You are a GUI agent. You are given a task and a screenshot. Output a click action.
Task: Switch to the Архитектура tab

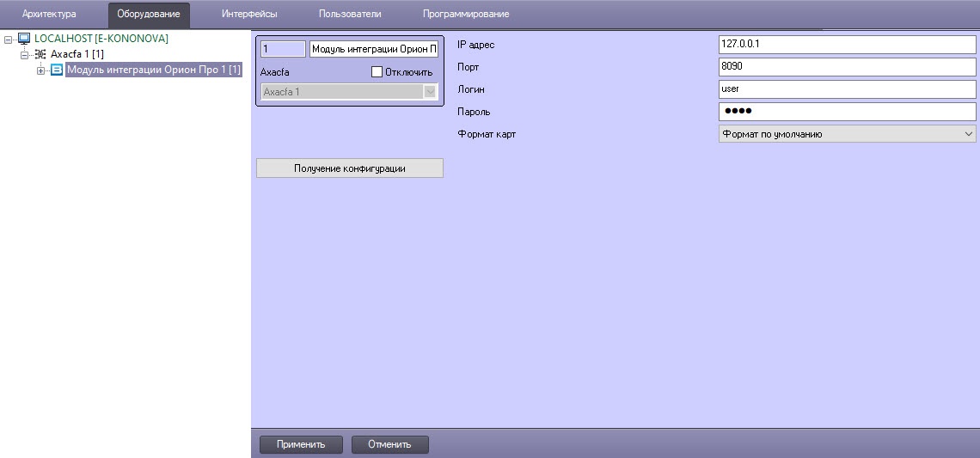[x=49, y=14]
